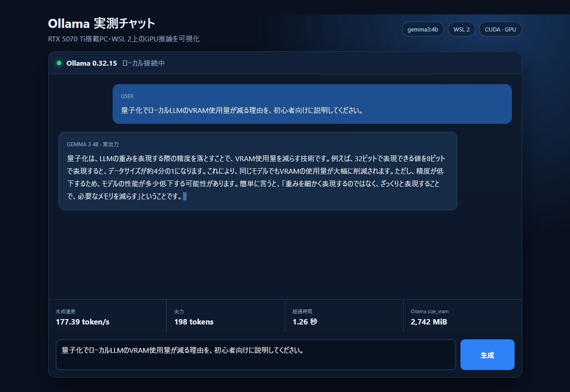Click the 177.39 token/s value
Screen dimensions: 570x392
click(82, 322)
